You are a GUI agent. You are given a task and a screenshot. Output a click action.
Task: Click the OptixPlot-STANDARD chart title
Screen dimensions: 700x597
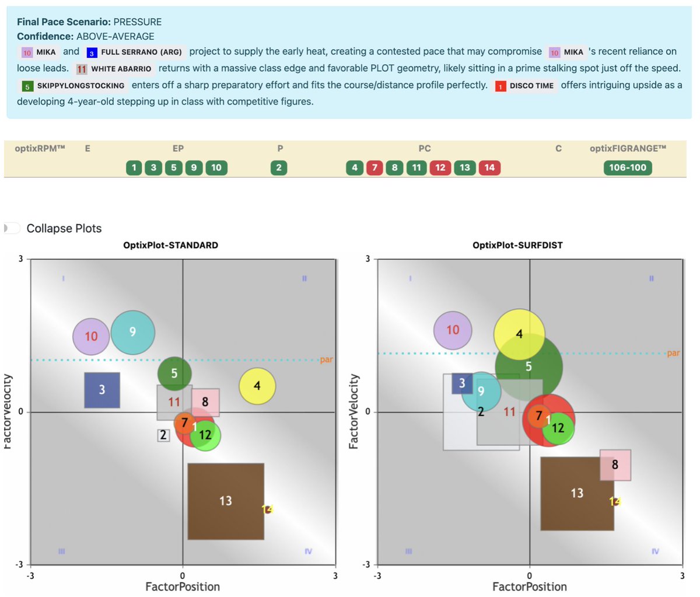[171, 245]
